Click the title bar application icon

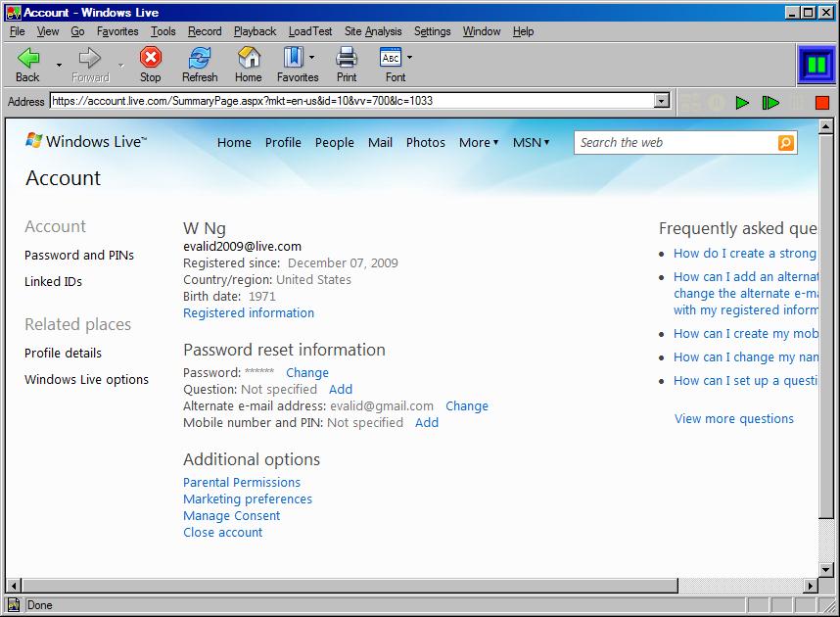coord(14,13)
